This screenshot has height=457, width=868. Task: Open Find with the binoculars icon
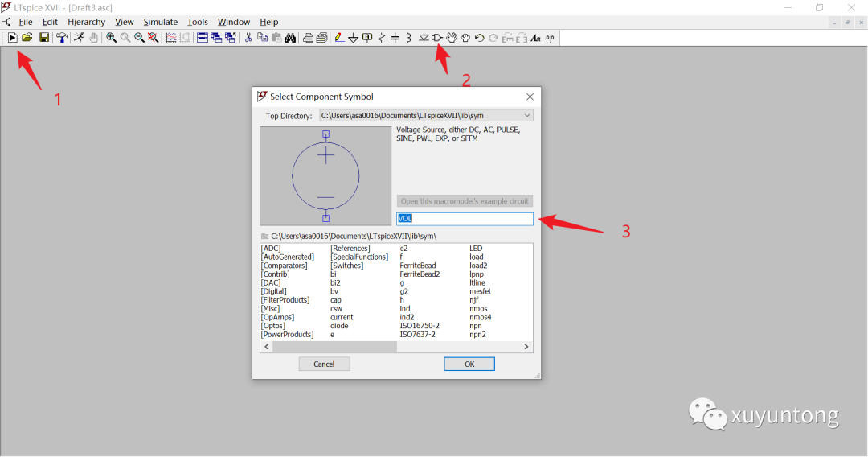290,38
